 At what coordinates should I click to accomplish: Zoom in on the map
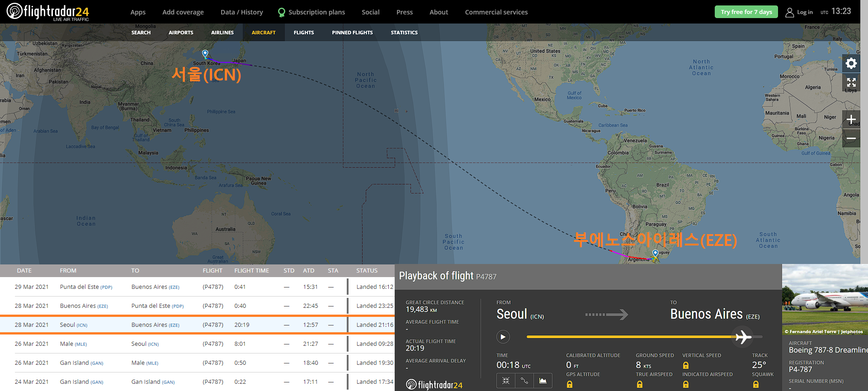point(851,120)
